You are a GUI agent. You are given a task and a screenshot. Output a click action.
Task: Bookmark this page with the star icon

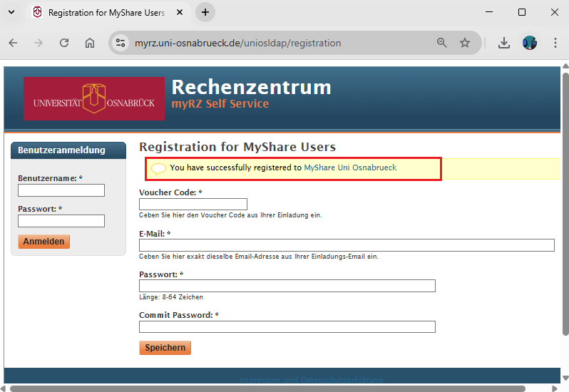tap(465, 43)
